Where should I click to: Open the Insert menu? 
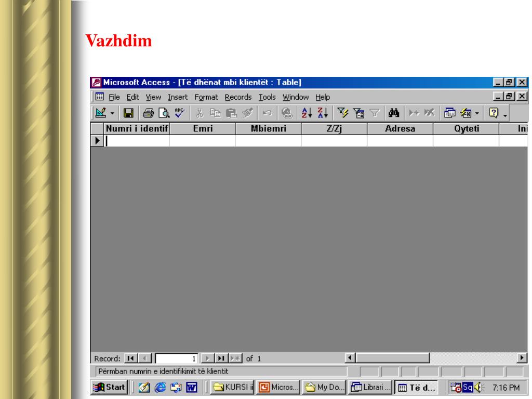tap(178, 97)
